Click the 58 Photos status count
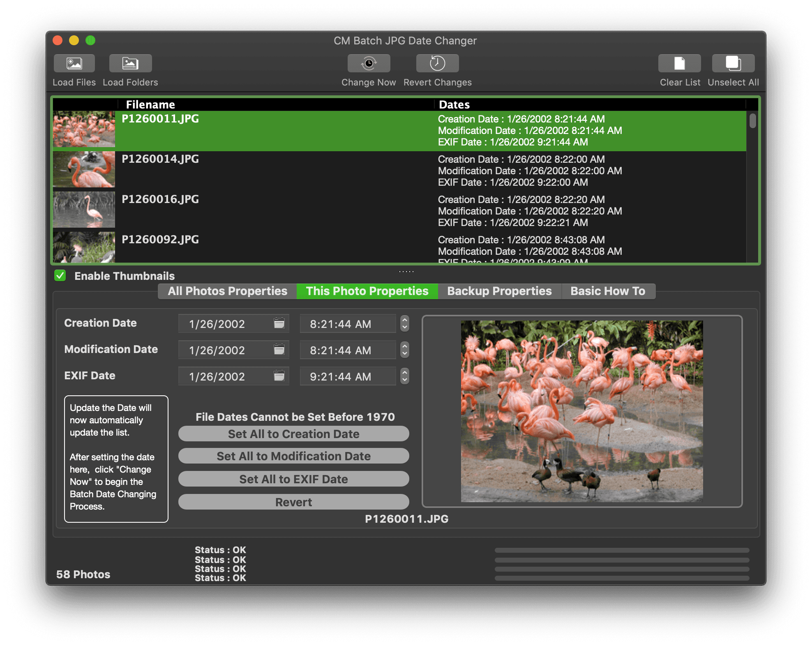 83,574
